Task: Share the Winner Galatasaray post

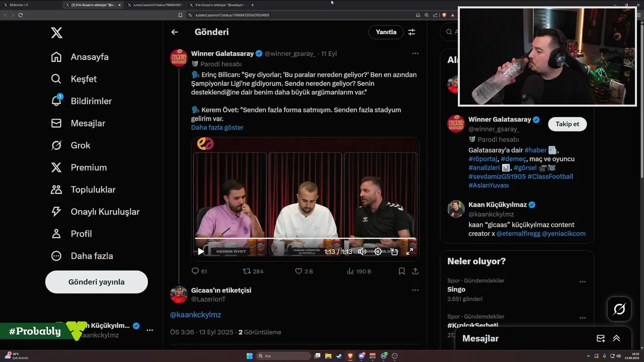Action: pos(416,271)
